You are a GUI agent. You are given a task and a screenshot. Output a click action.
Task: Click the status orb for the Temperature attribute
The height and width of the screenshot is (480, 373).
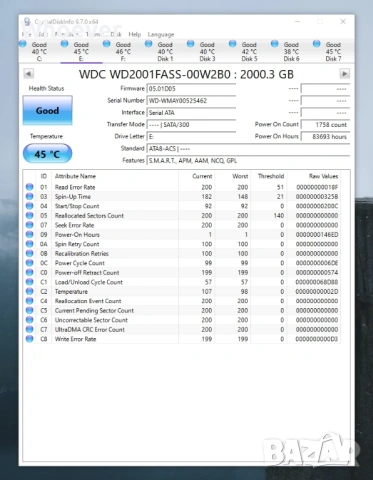[x=30, y=291]
